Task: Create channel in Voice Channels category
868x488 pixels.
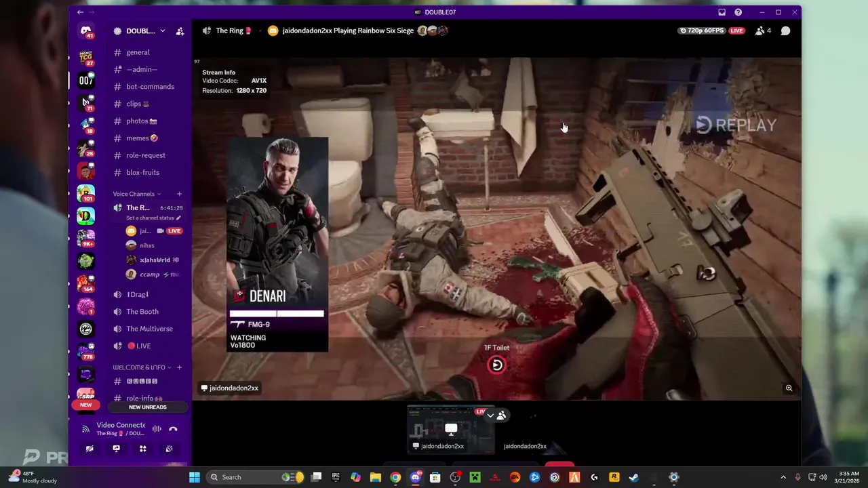Action: tap(179, 194)
